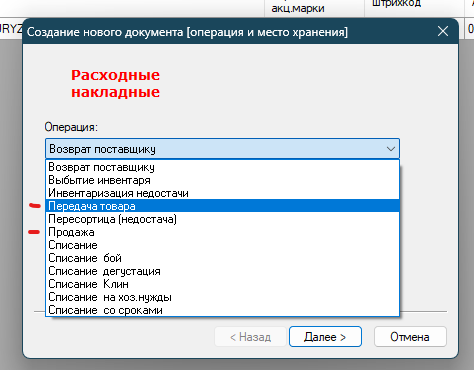Click the 'Операция:' field label
This screenshot has height=370, width=474.
(71, 127)
